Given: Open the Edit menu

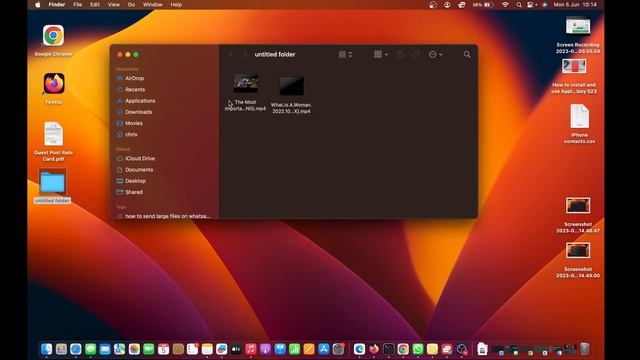Looking at the screenshot, I should (95, 4).
